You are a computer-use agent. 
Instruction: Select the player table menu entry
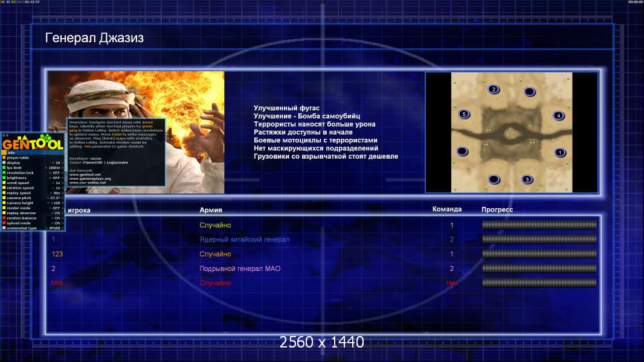[18, 158]
